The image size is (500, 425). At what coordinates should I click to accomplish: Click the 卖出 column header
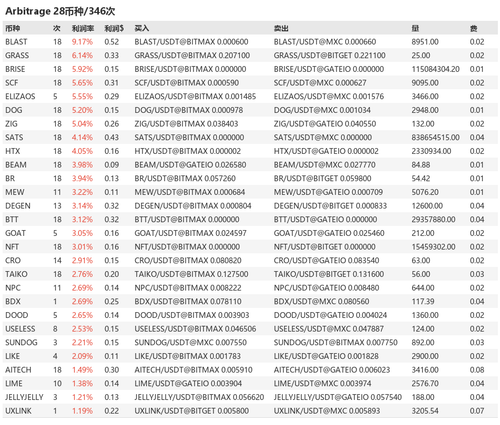(x=281, y=29)
